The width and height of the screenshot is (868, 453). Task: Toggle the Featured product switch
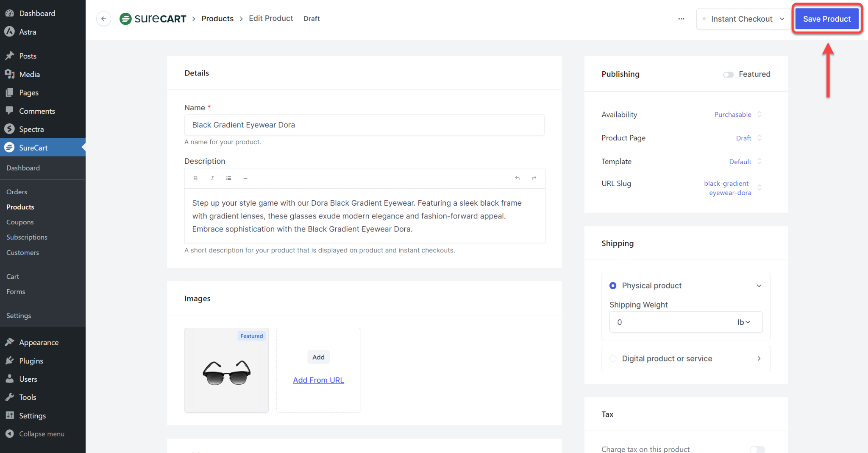tap(728, 75)
